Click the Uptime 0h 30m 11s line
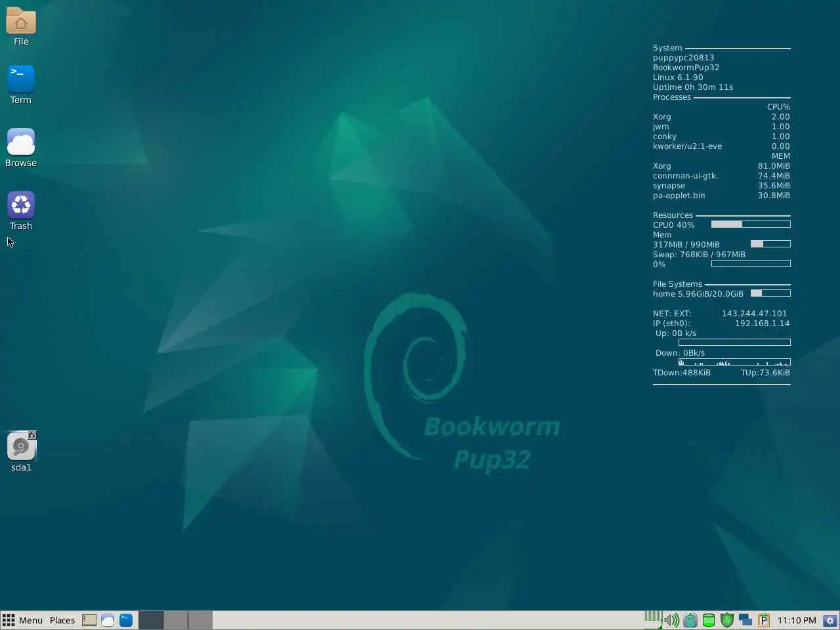This screenshot has width=840, height=630. pyautogui.click(x=693, y=87)
